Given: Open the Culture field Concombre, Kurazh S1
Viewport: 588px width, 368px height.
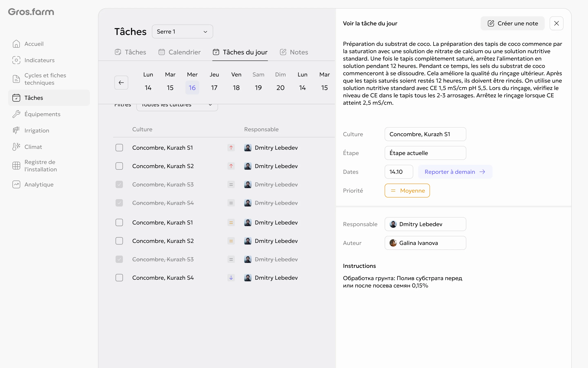Looking at the screenshot, I should pos(425,134).
